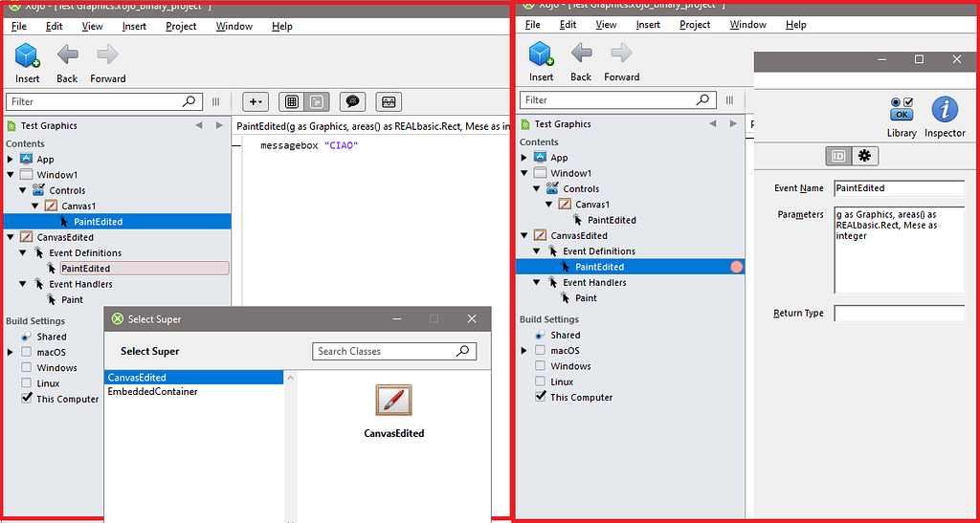
Task: Open the File menu in the code editor window
Action: [19, 26]
